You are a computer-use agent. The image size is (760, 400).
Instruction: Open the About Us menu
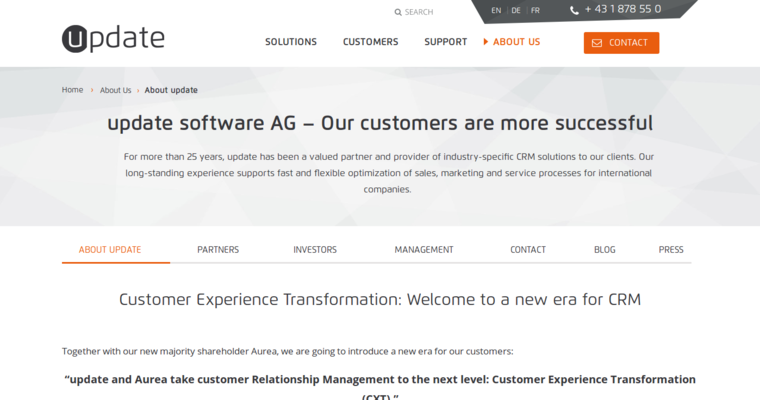tap(516, 42)
